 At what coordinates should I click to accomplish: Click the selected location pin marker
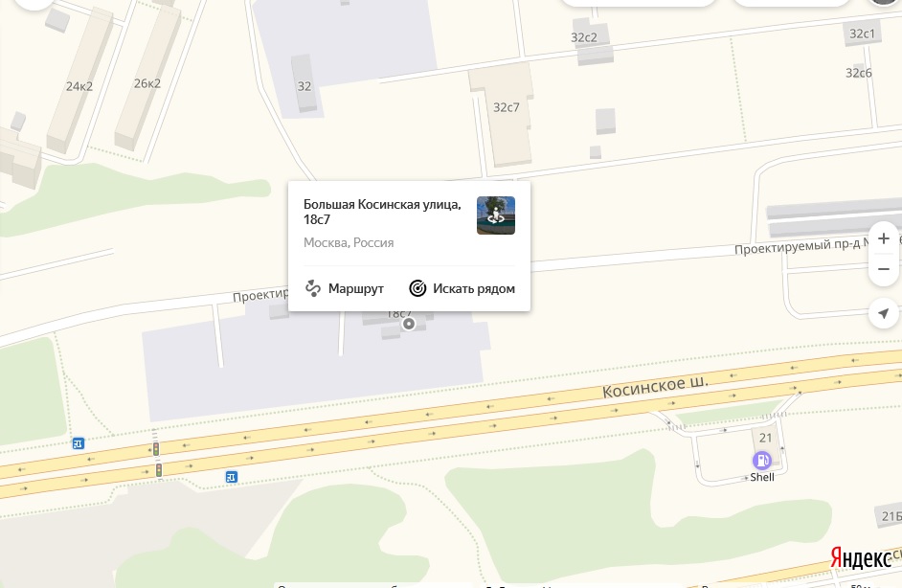tap(409, 324)
